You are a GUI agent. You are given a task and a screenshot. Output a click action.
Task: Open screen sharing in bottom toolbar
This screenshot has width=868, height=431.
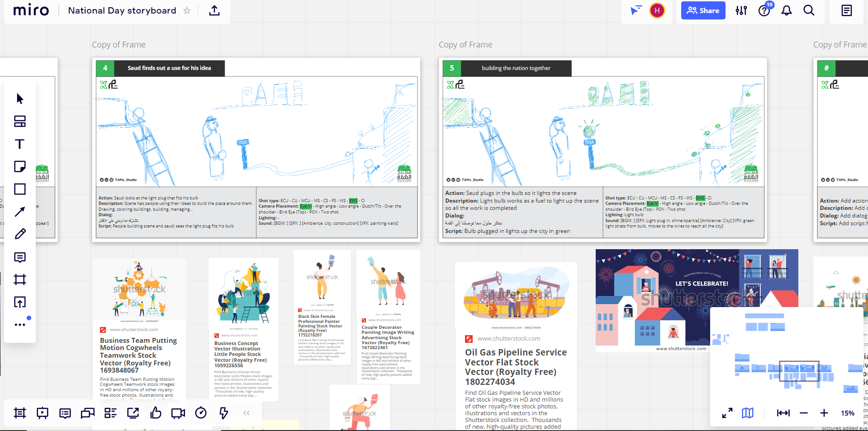[88, 412]
